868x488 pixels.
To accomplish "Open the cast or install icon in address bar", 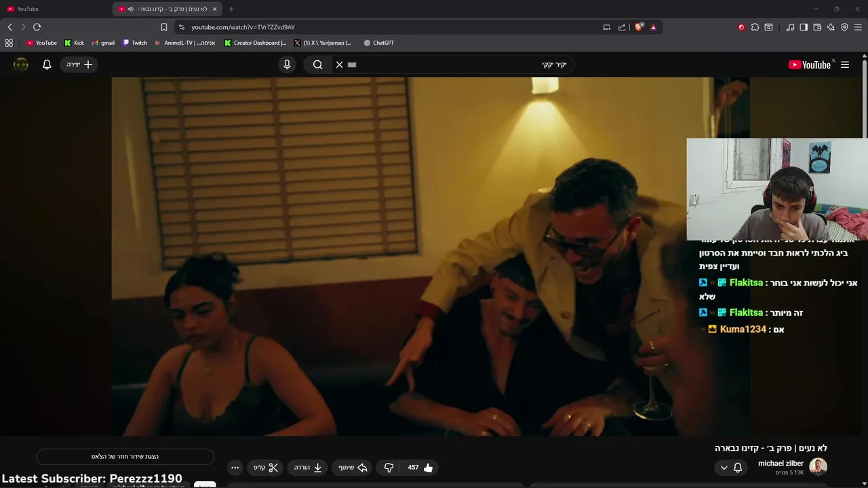I will pos(607,27).
